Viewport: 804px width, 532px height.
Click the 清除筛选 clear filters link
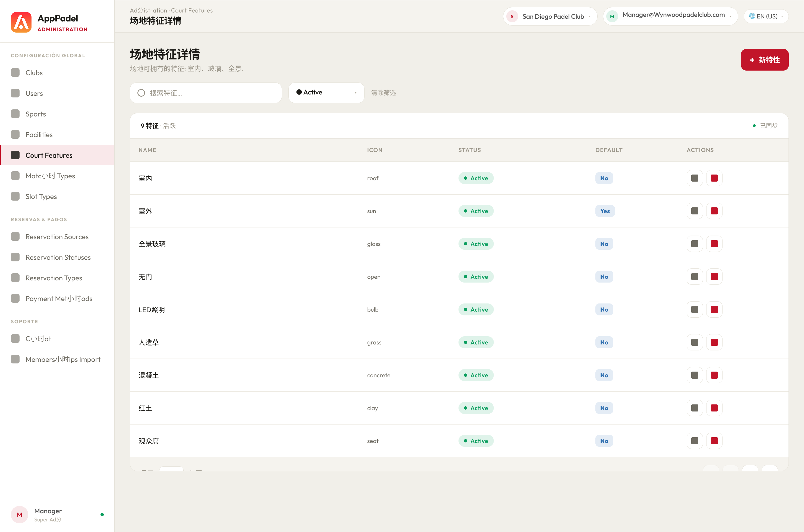coord(383,93)
